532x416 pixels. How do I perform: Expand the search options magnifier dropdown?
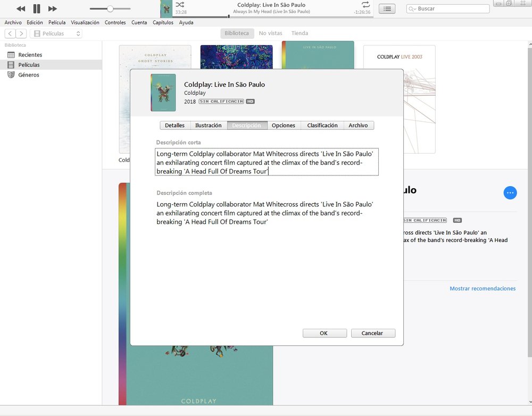pos(412,9)
